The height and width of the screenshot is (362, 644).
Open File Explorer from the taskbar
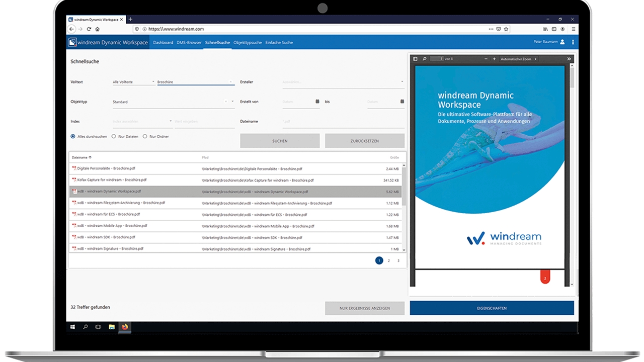pyautogui.click(x=112, y=327)
